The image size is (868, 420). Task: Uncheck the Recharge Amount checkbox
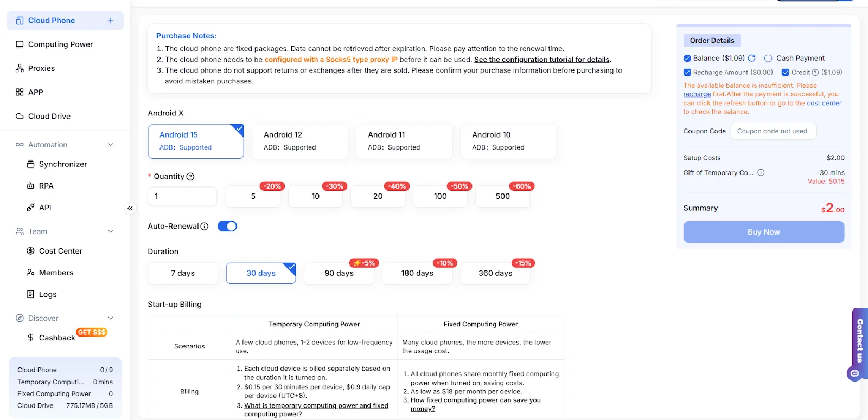pos(687,73)
